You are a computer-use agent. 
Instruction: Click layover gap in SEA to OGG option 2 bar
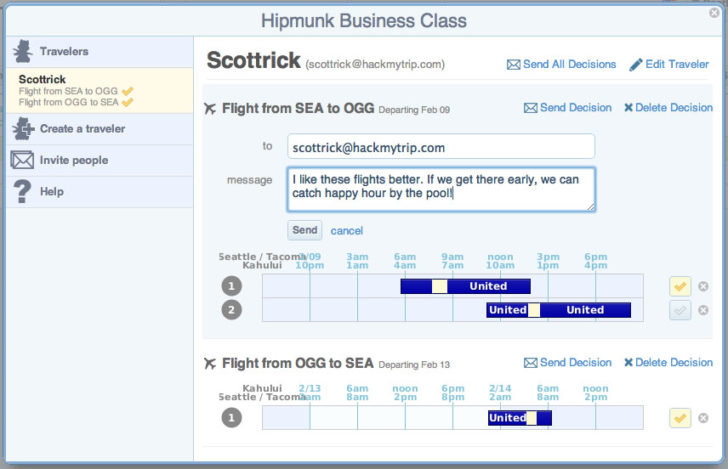coord(534,310)
